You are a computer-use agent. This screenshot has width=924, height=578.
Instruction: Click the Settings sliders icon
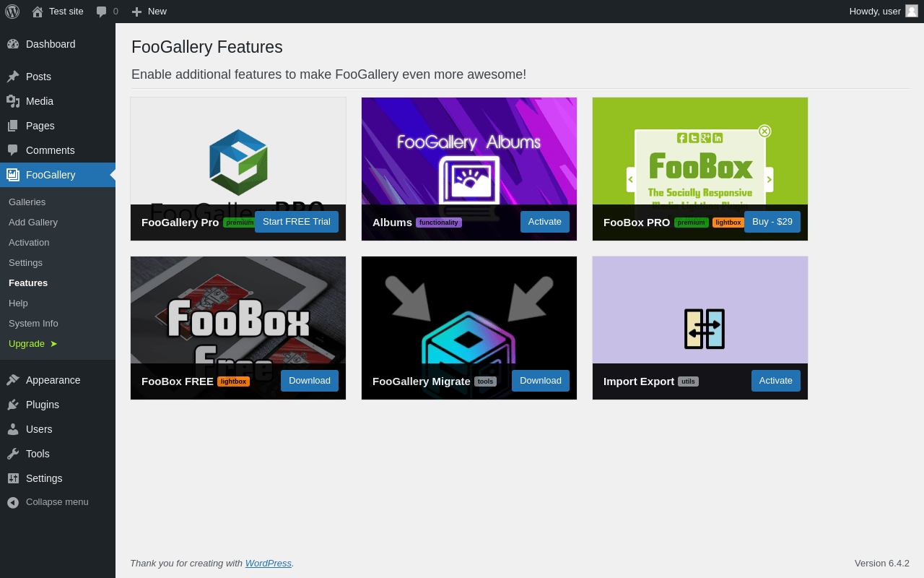tap(13, 478)
